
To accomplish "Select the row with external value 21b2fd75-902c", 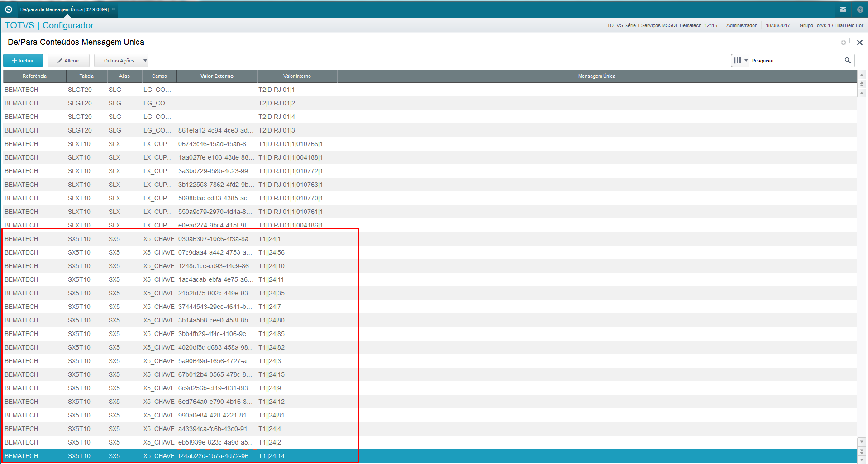I will click(x=430, y=293).
